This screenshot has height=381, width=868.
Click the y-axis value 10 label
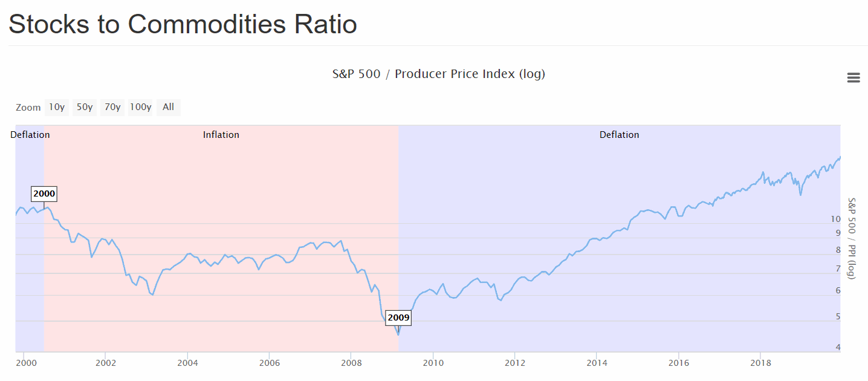point(836,219)
